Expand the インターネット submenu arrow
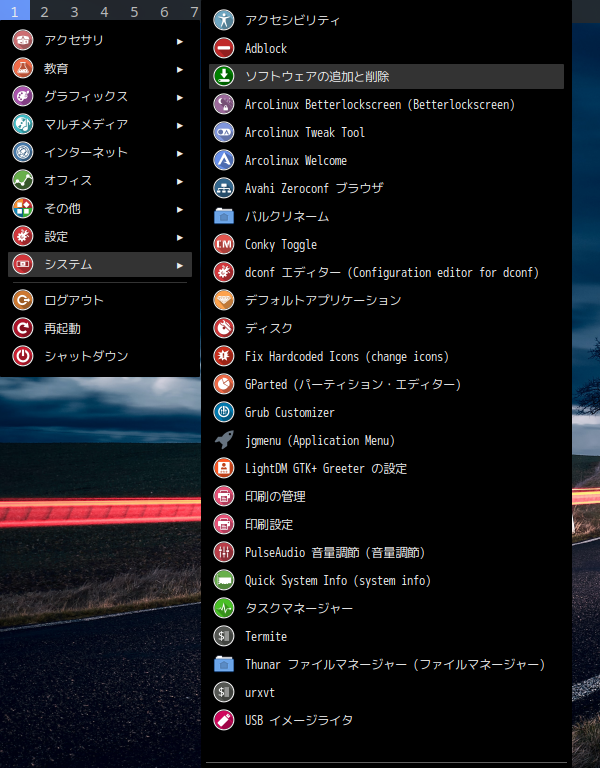The image size is (600, 768). (x=180, y=153)
